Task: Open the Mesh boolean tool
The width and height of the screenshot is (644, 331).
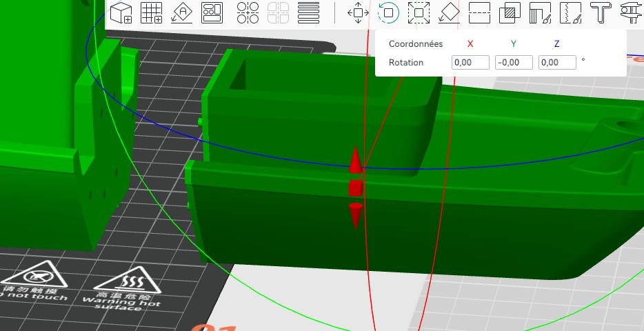Action: 510,12
